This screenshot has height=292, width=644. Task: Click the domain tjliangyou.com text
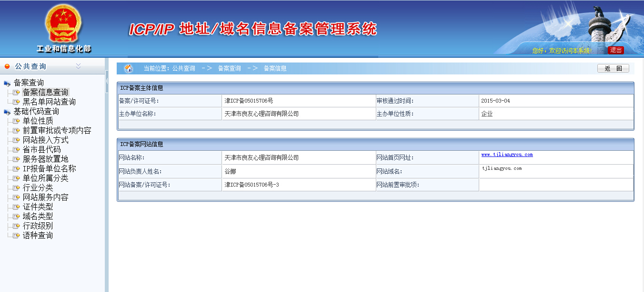tap(502, 168)
